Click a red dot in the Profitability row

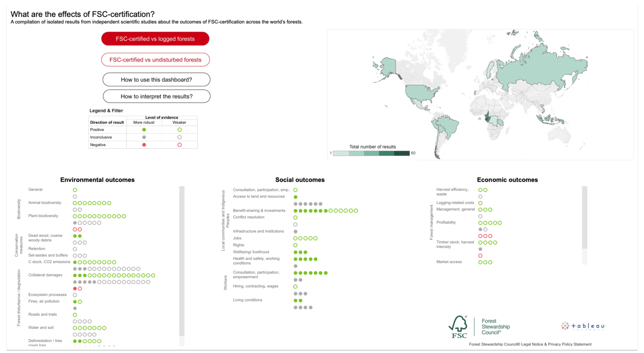click(481, 236)
